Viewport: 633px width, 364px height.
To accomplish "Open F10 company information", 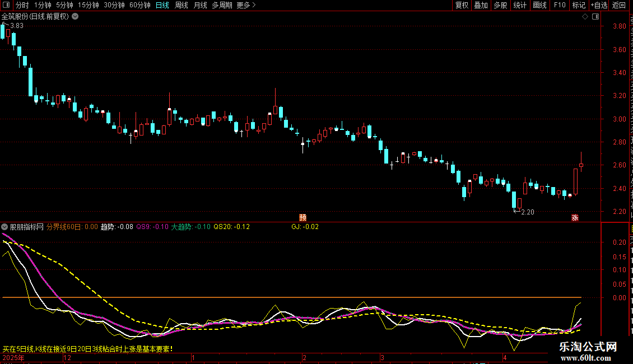I will (559, 5).
